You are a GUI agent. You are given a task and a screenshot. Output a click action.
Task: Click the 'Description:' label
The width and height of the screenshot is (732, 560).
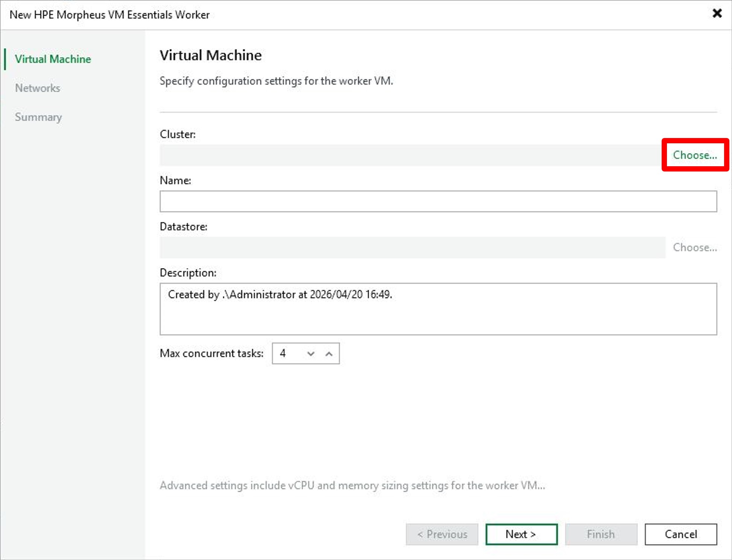[188, 273]
